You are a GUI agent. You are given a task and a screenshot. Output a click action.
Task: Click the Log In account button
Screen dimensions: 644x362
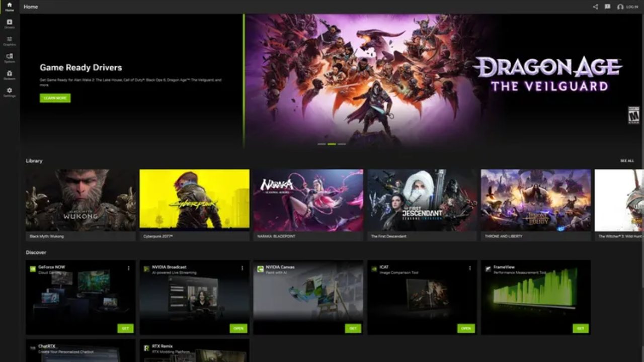[x=628, y=7]
